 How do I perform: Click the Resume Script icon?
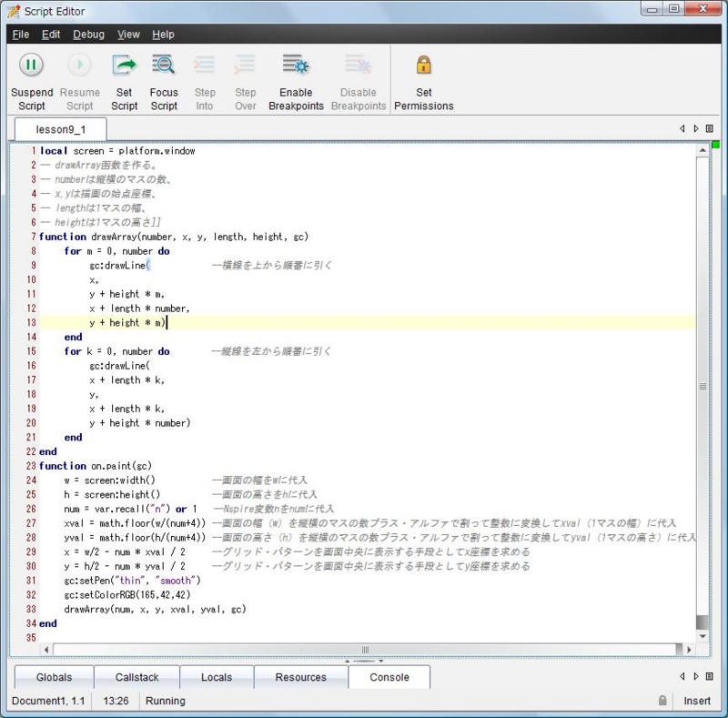(x=79, y=65)
